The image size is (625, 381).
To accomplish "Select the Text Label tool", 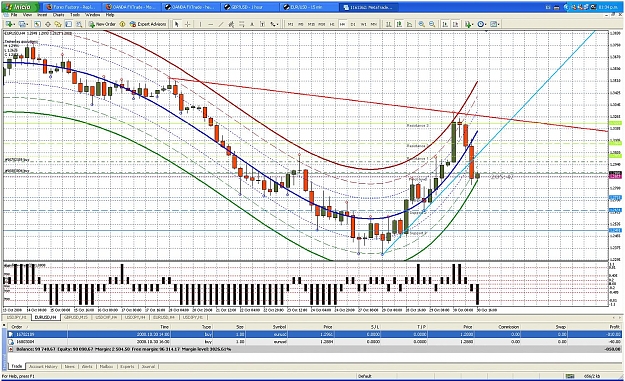I will tap(262, 24).
